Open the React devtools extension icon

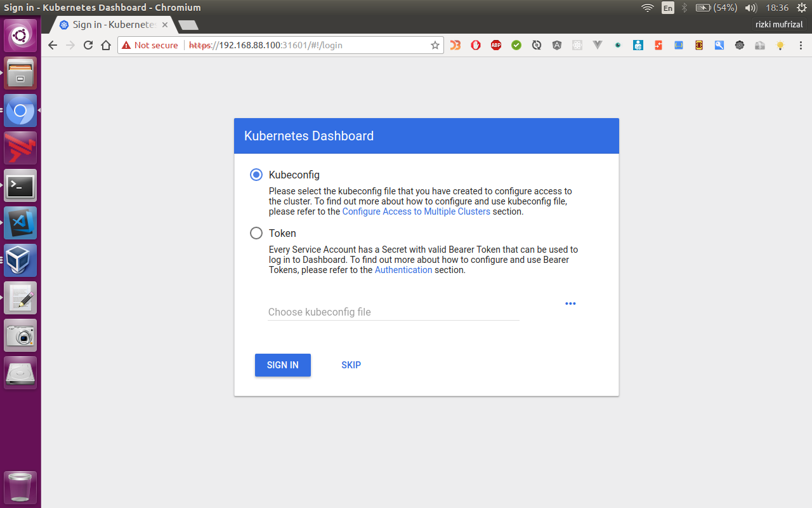point(577,45)
